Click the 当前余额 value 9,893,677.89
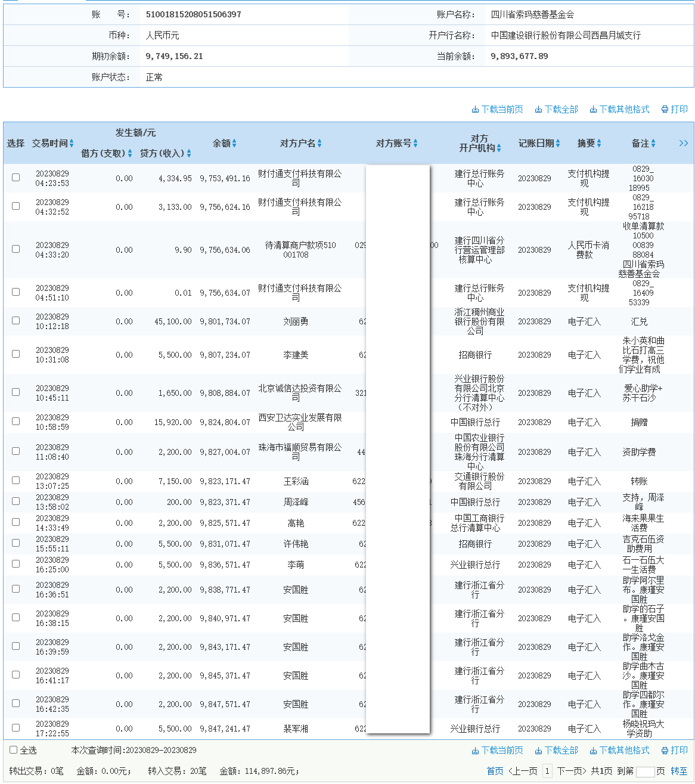This screenshot has width=695, height=784. pyautogui.click(x=519, y=56)
